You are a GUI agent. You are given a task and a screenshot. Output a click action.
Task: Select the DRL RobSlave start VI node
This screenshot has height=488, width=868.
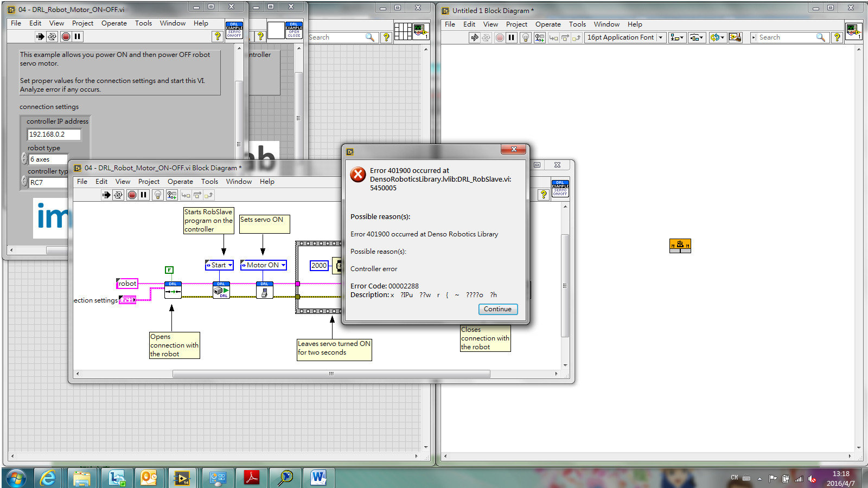click(221, 290)
